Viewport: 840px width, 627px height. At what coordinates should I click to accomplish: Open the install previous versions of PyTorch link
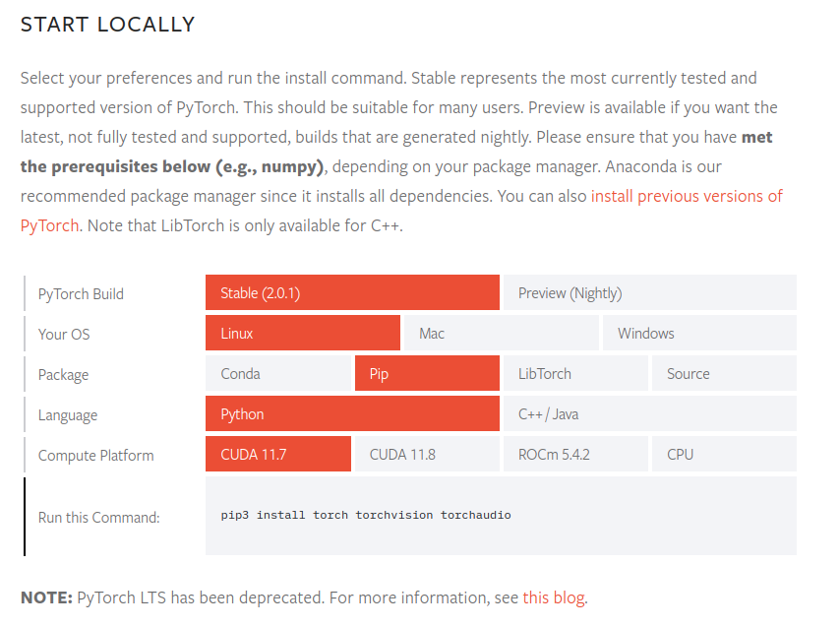click(x=686, y=196)
